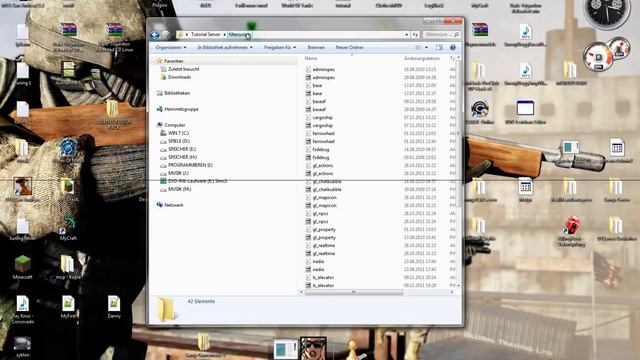Open Danny desktop file
640x360 pixels.
coord(114,307)
